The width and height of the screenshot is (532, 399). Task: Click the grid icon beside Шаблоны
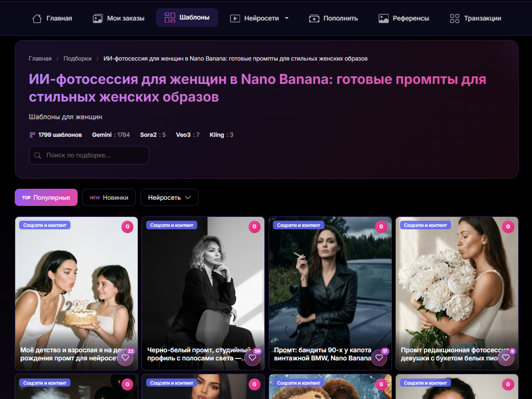coord(170,17)
